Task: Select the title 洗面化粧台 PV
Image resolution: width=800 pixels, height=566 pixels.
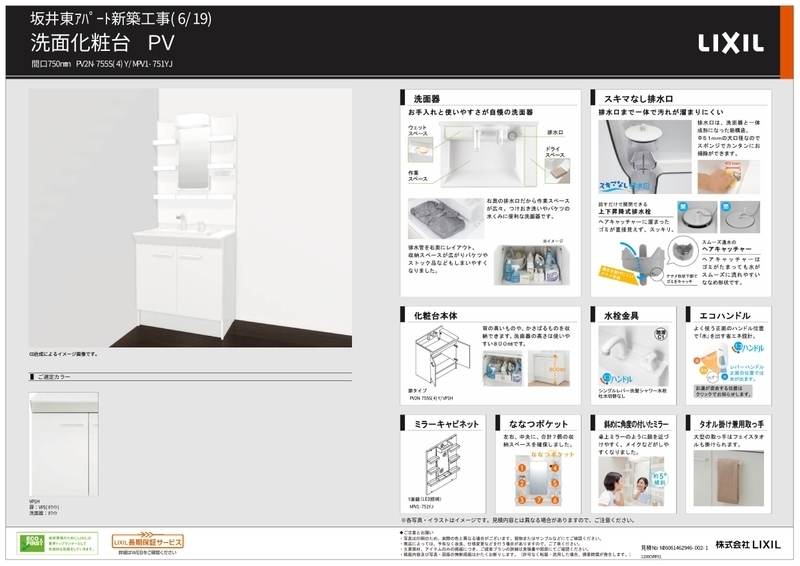Action: pos(102,43)
